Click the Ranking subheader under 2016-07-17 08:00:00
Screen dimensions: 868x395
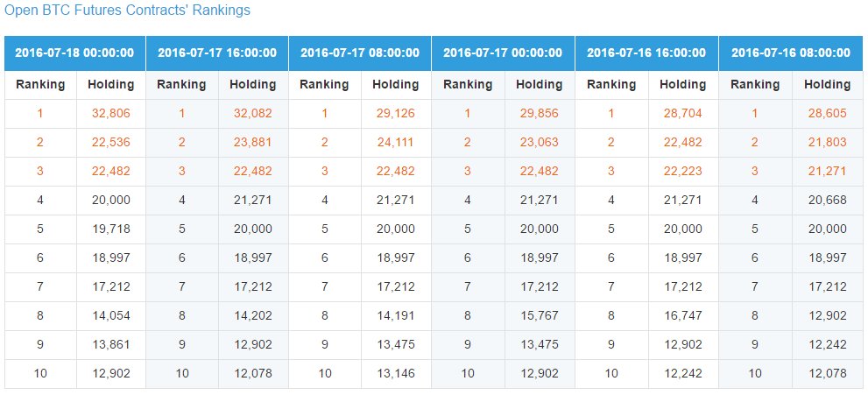pos(324,85)
